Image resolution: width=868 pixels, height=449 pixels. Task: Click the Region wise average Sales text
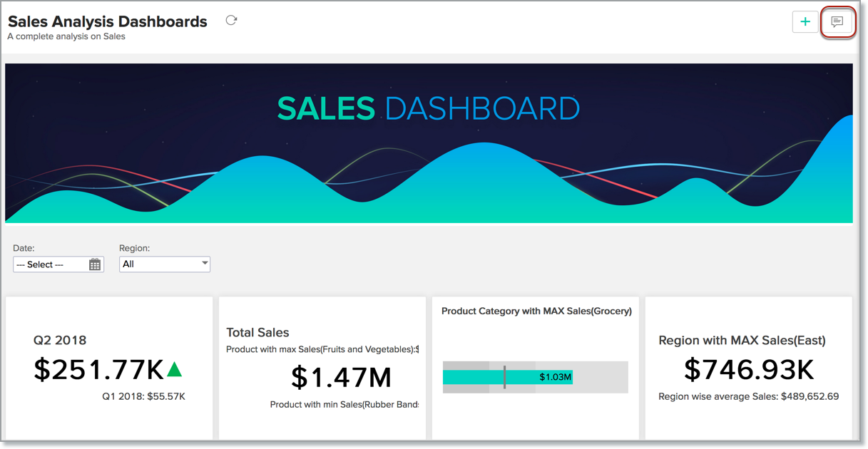click(x=748, y=396)
